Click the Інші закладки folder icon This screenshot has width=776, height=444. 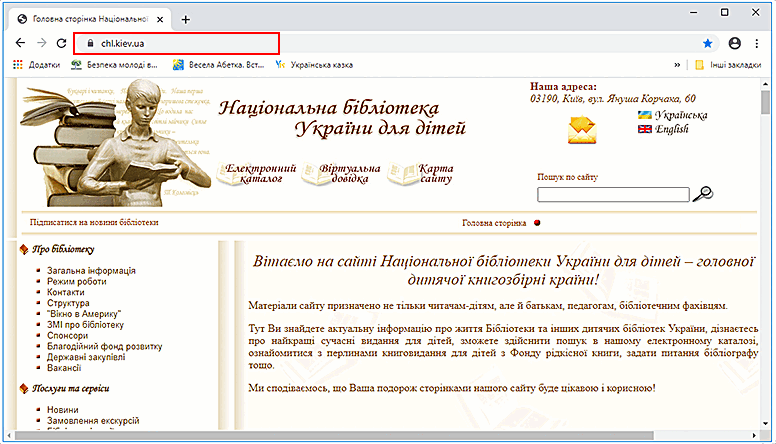coord(699,65)
